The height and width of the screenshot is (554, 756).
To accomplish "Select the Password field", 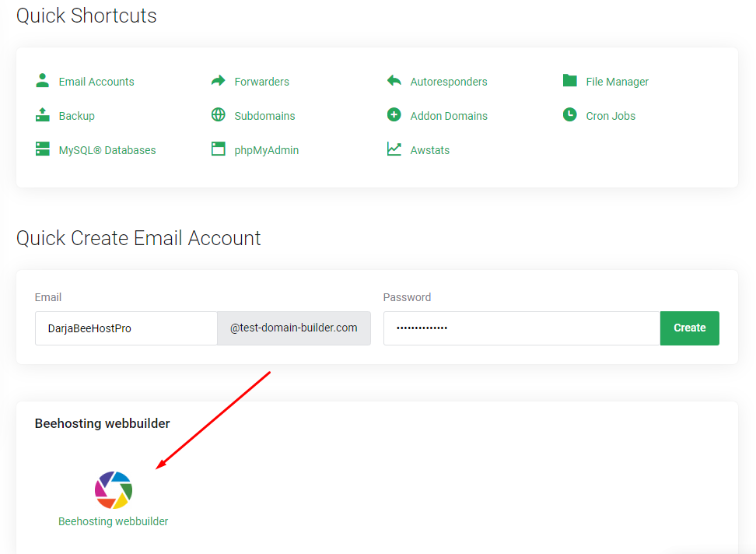I will coord(520,328).
